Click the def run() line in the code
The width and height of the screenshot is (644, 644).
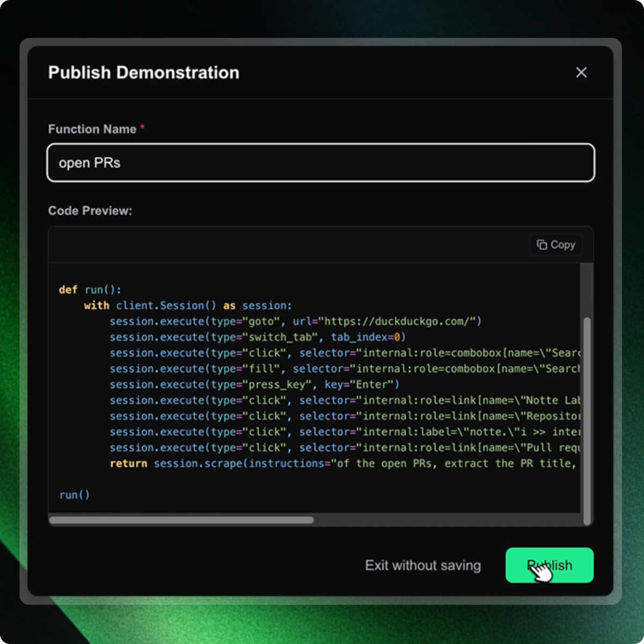[89, 289]
